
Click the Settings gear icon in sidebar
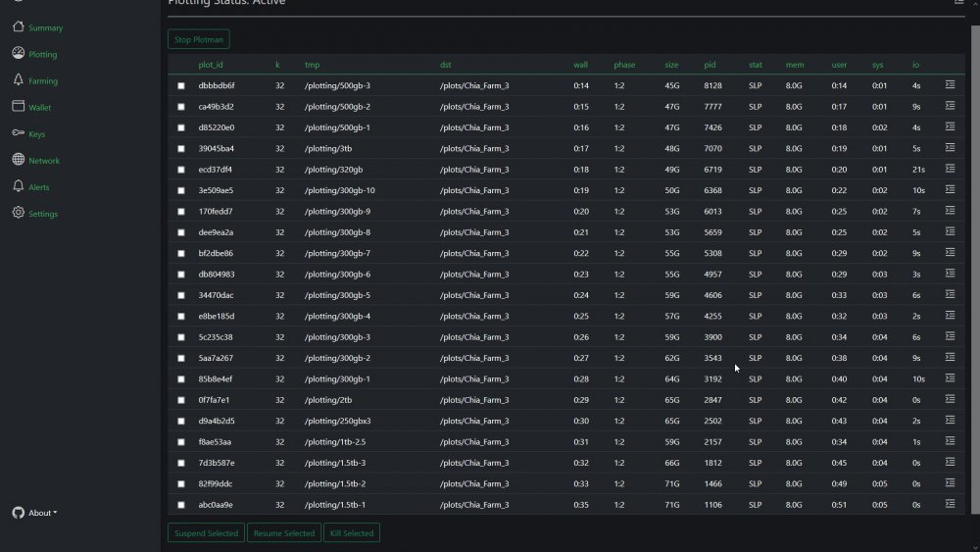pos(18,213)
